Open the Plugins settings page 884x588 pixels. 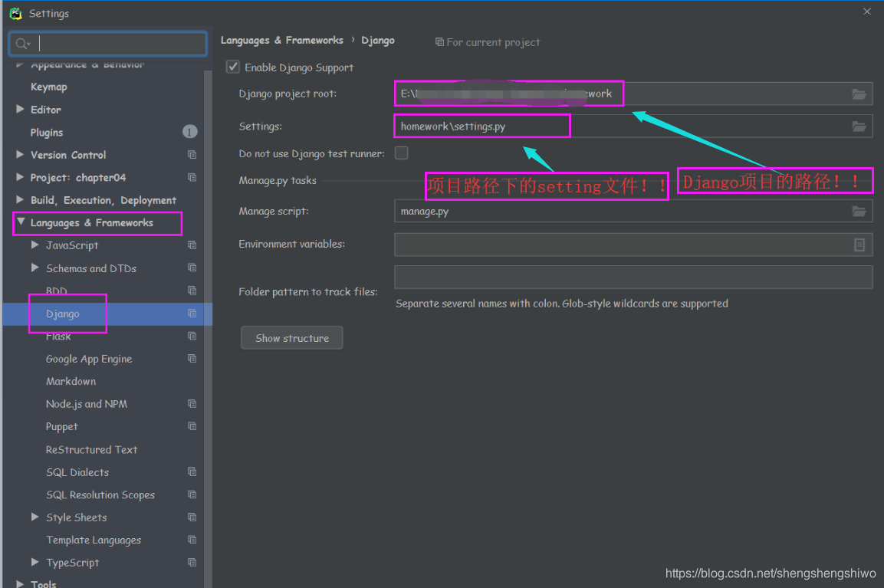pyautogui.click(x=47, y=133)
